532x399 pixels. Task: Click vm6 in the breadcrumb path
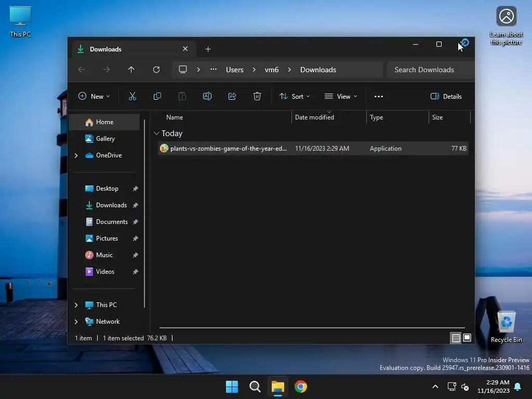click(x=272, y=70)
